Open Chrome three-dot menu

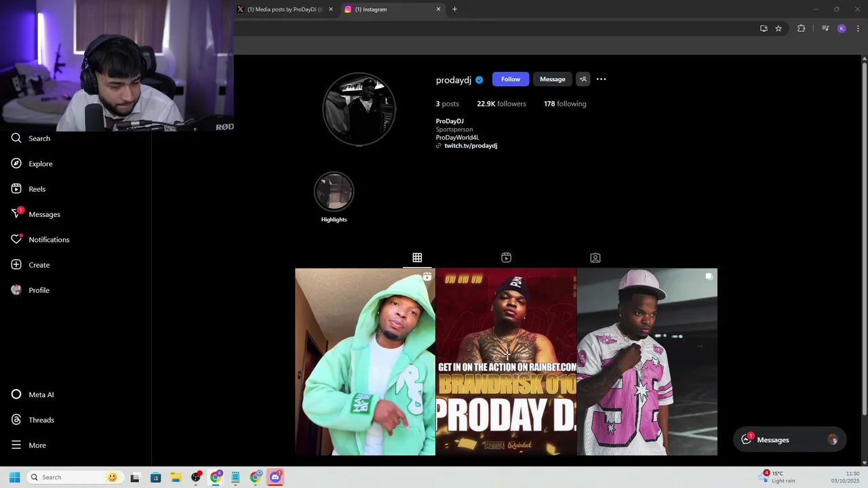click(858, 28)
